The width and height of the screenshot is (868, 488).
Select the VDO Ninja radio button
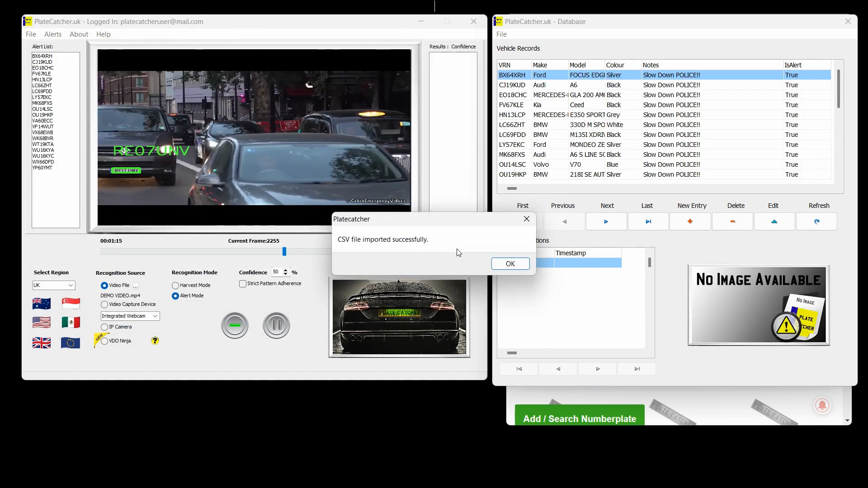pyautogui.click(x=104, y=341)
